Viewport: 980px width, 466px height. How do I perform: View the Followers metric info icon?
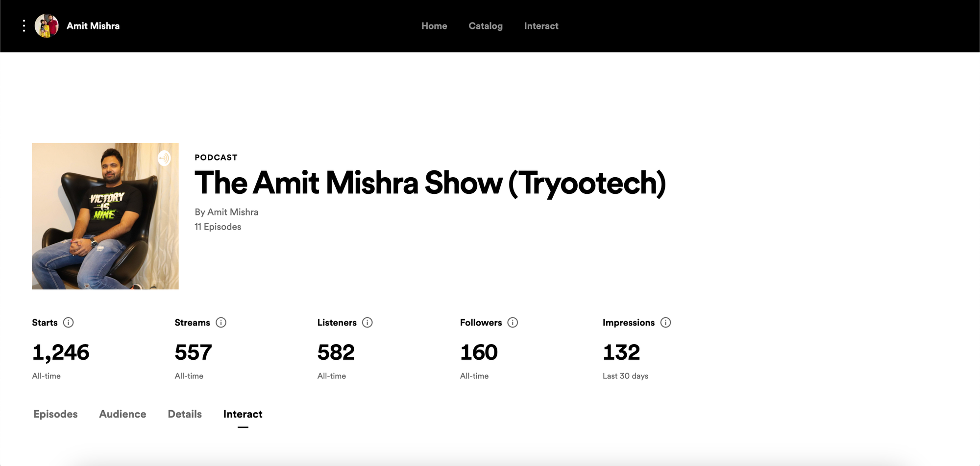pos(513,323)
